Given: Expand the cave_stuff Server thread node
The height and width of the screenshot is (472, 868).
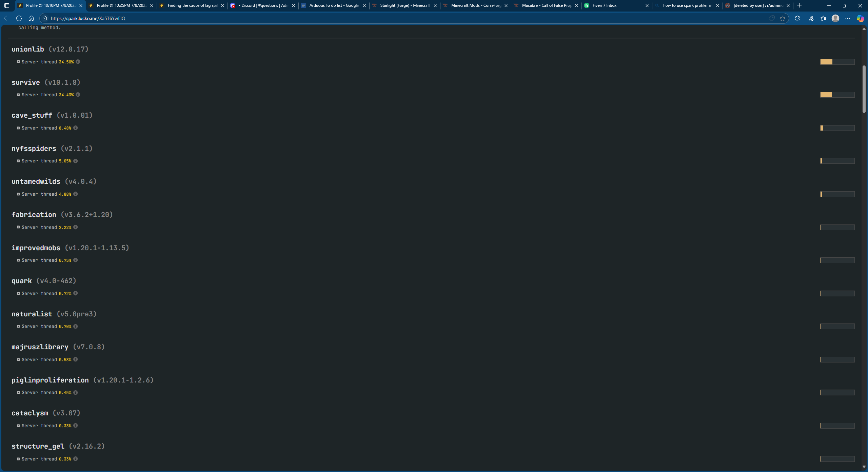Looking at the screenshot, I should click(x=18, y=128).
